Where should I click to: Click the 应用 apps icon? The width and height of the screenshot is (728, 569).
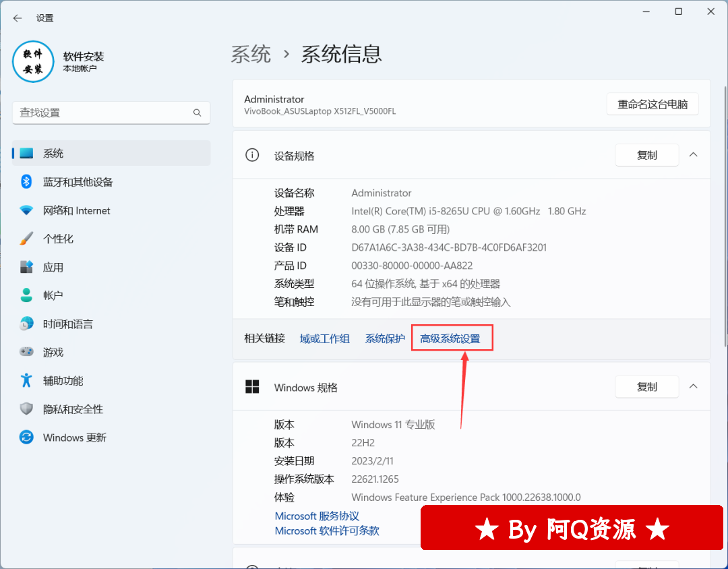(x=26, y=267)
